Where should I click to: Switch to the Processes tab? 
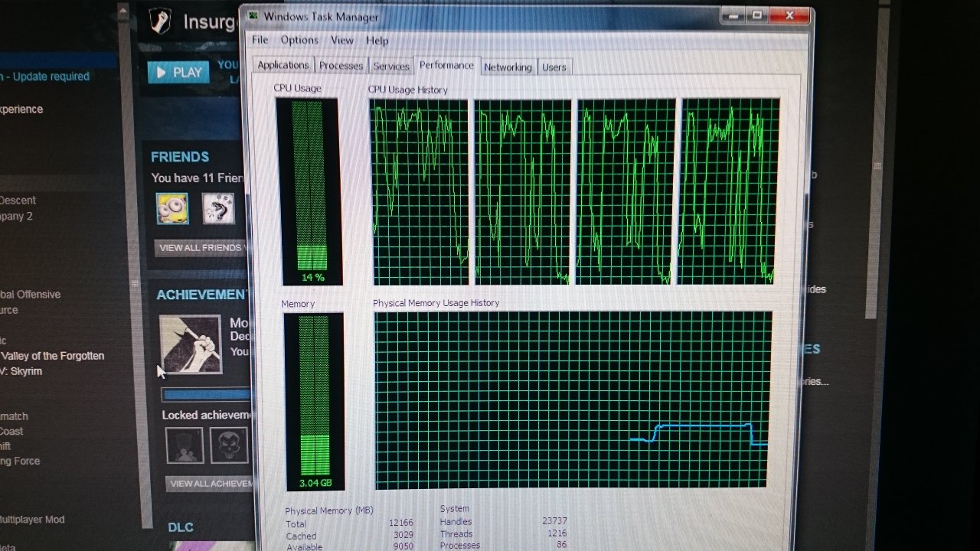click(341, 66)
